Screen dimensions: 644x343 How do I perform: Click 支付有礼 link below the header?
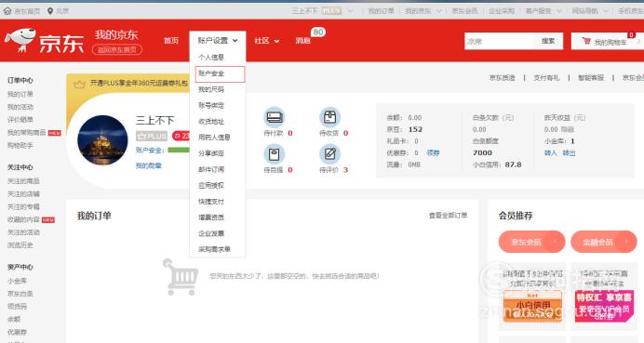546,77
